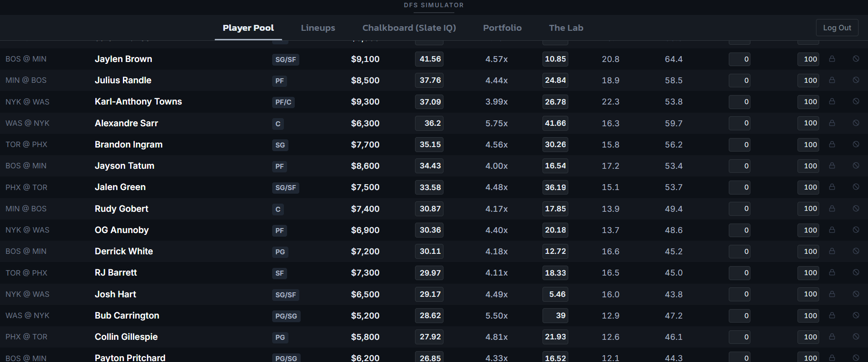Image resolution: width=868 pixels, height=362 pixels.
Task: Exclude Karl-Anthony Towns from lineups
Action: pos(856,101)
